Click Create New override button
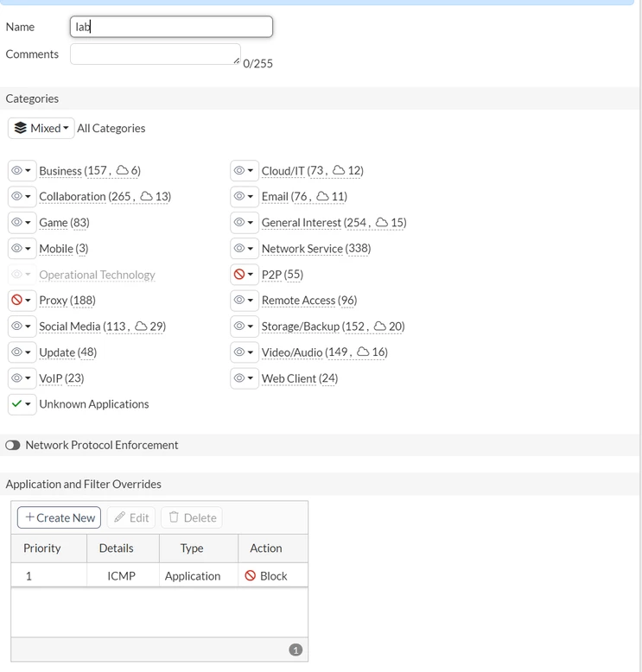 point(59,517)
